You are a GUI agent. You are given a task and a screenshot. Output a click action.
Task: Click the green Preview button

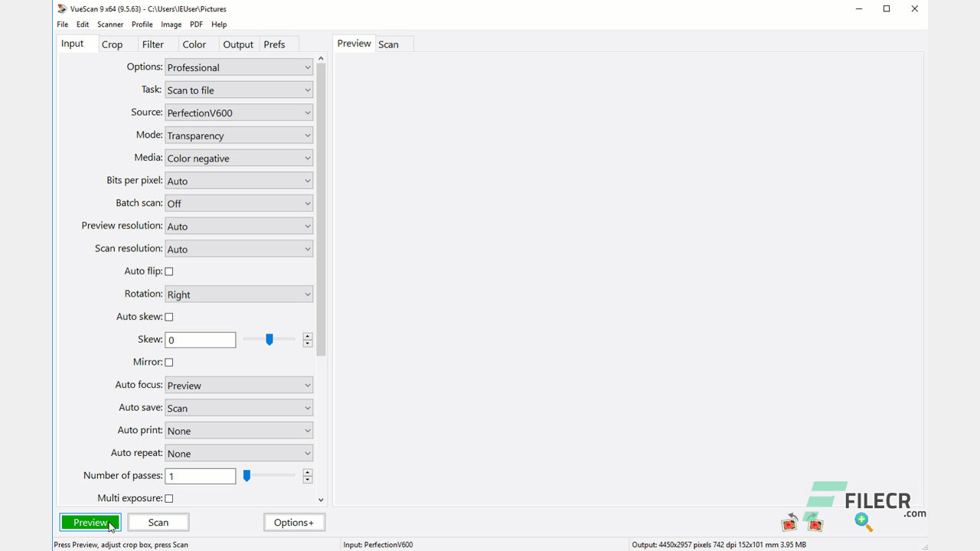pyautogui.click(x=90, y=523)
